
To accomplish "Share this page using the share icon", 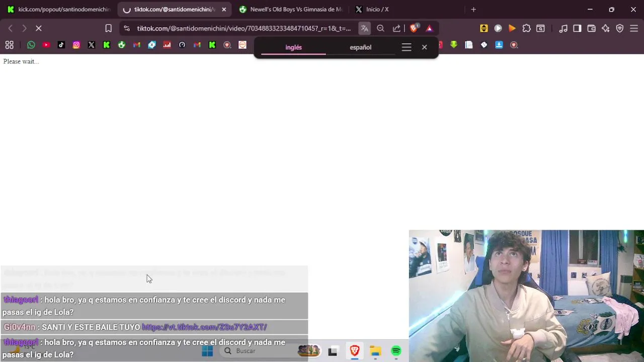I will coord(396,29).
